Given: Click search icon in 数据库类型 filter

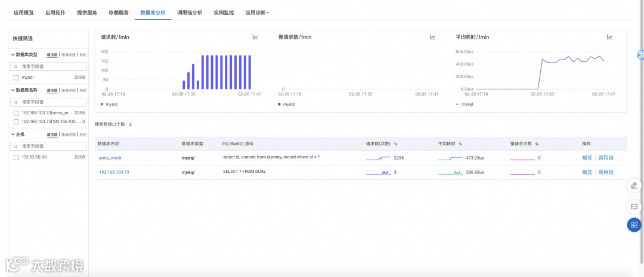Looking at the screenshot, I should (16, 67).
